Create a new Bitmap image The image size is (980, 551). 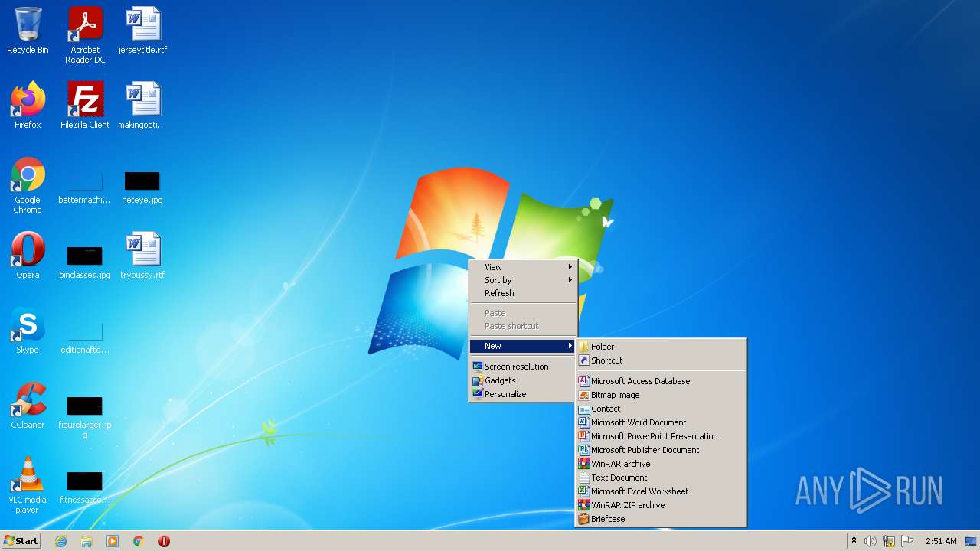[661, 395]
